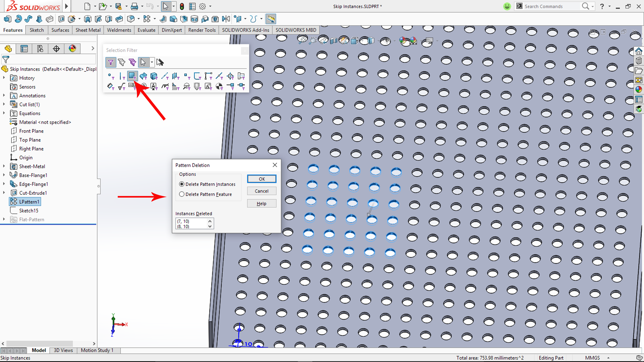644x362 pixels.
Task: Click the Measure tool icon
Action: click(x=271, y=19)
